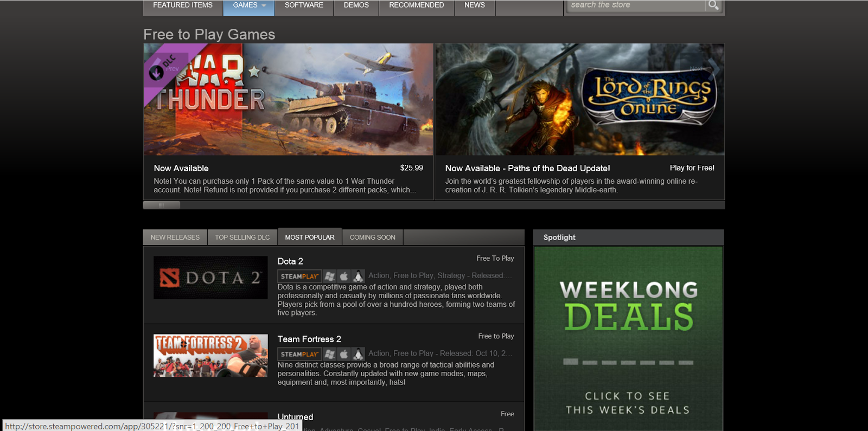This screenshot has height=431, width=868.
Task: Click the Spotlight panel header
Action: [629, 237]
